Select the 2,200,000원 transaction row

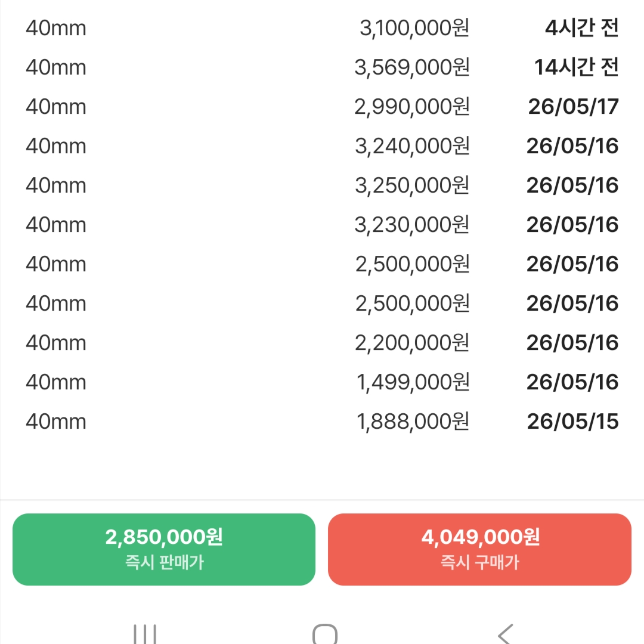(x=322, y=342)
